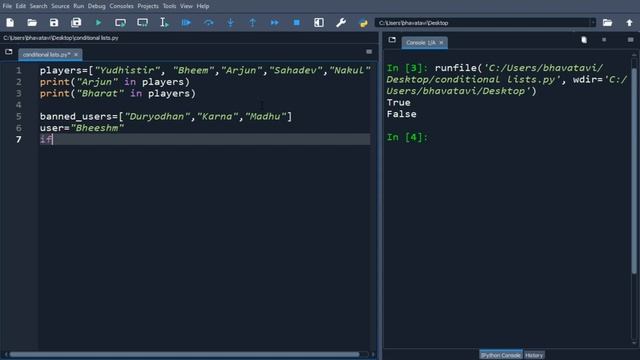Click the file path label above editor
The width and height of the screenshot is (640, 360).
[61, 38]
